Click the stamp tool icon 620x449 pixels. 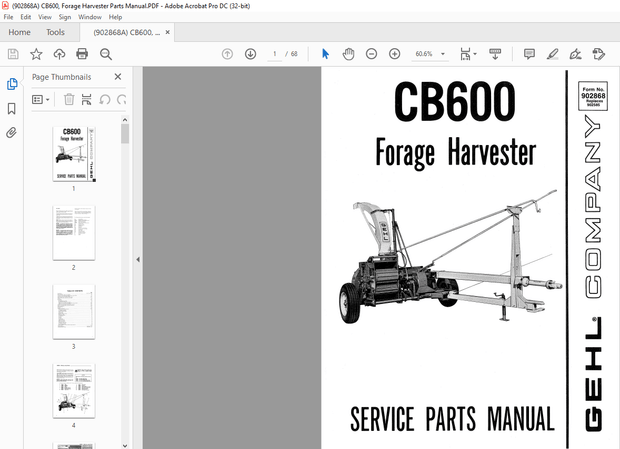599,54
